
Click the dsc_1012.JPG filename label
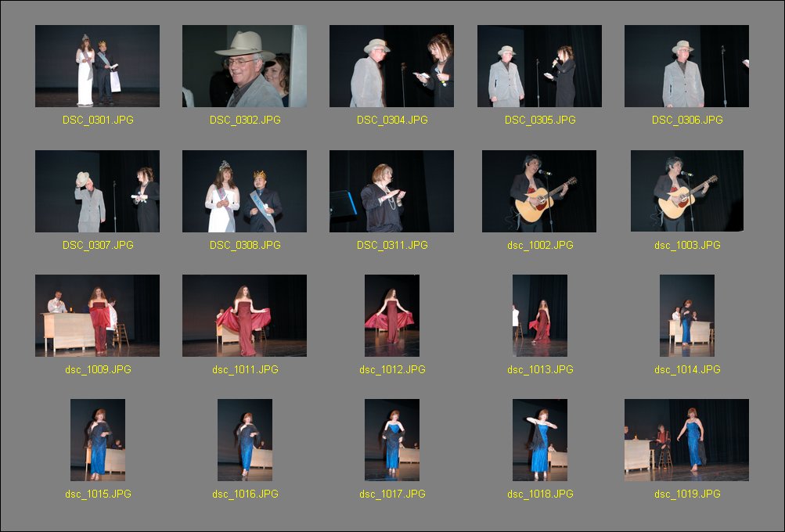click(392, 370)
